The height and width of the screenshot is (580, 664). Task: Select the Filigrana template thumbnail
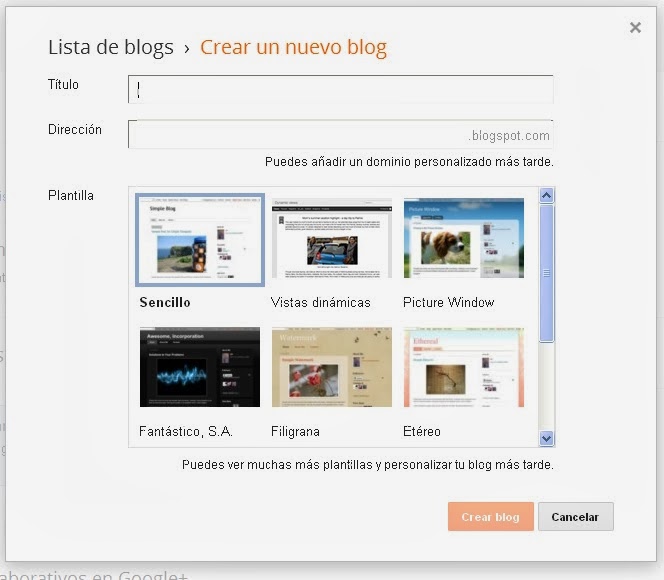pyautogui.click(x=332, y=367)
